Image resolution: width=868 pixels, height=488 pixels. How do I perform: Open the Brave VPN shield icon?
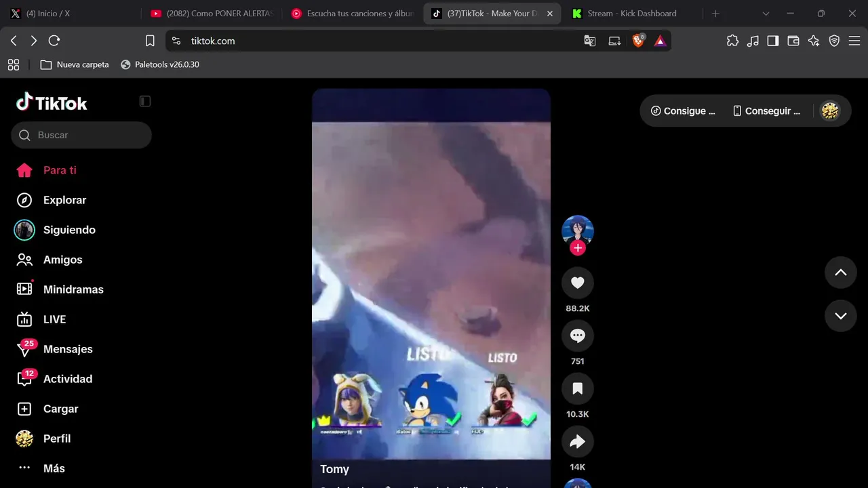pyautogui.click(x=834, y=41)
